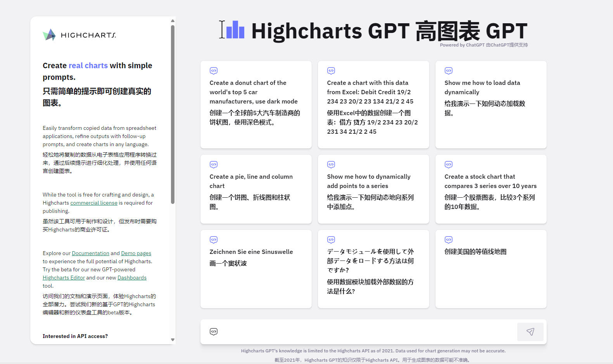Click '画一个窦状波' translation text
The width and height of the screenshot is (613, 364).
point(228,263)
